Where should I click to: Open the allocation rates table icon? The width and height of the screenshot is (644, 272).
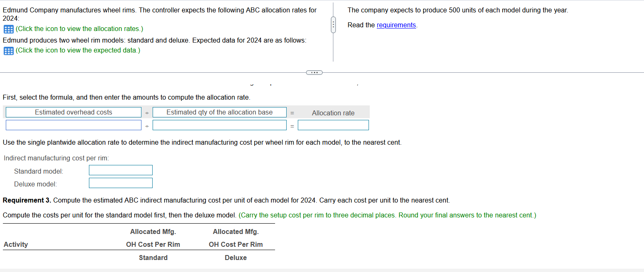[x=8, y=29]
